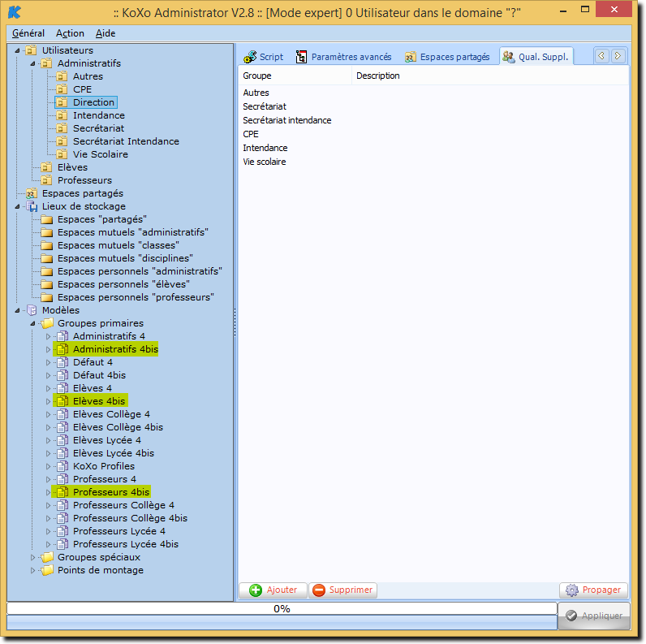Viewport: 646px width, 644px height.
Task: Click the Espaces partagés tab icon
Action: (x=410, y=57)
